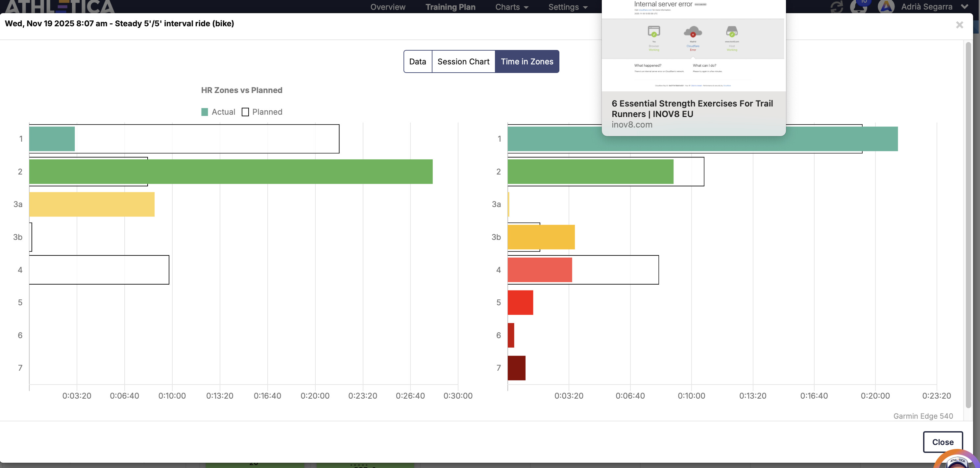Expand the Charts dropdown menu
The image size is (980, 468).
512,7
